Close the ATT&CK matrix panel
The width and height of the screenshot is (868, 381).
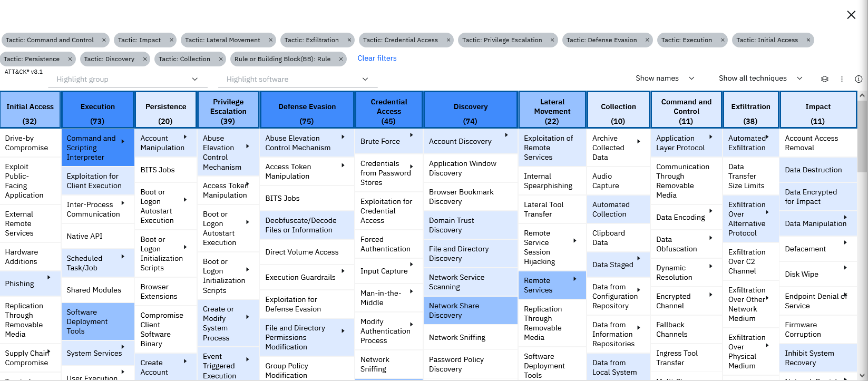click(851, 15)
